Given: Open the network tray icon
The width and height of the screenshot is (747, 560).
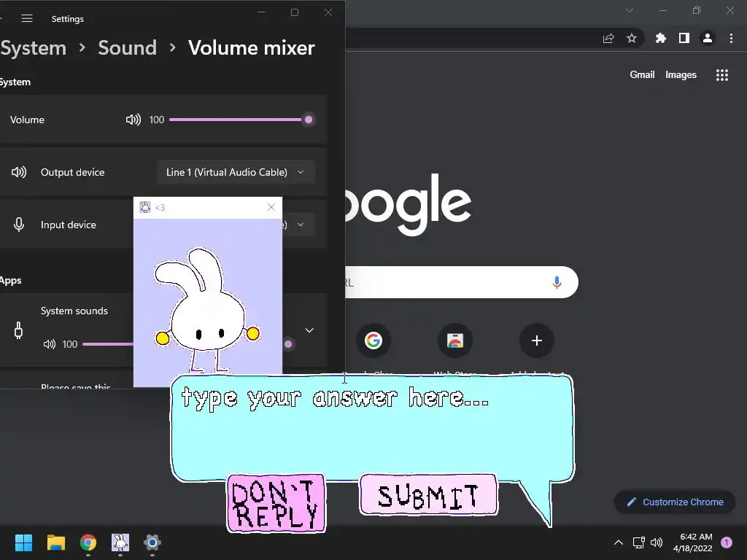Looking at the screenshot, I should click(638, 542).
